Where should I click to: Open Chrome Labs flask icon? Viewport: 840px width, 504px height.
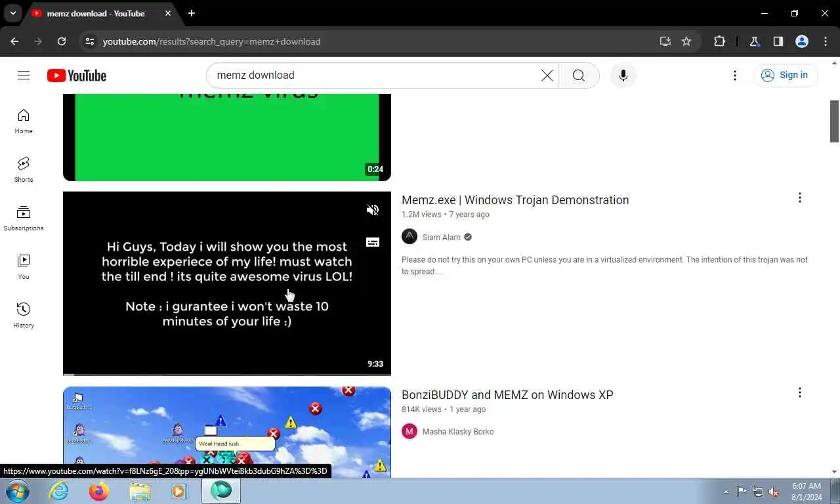point(754,41)
